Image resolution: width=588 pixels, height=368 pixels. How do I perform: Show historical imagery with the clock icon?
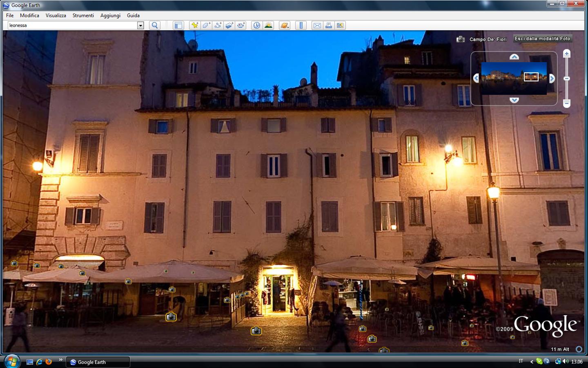click(256, 25)
